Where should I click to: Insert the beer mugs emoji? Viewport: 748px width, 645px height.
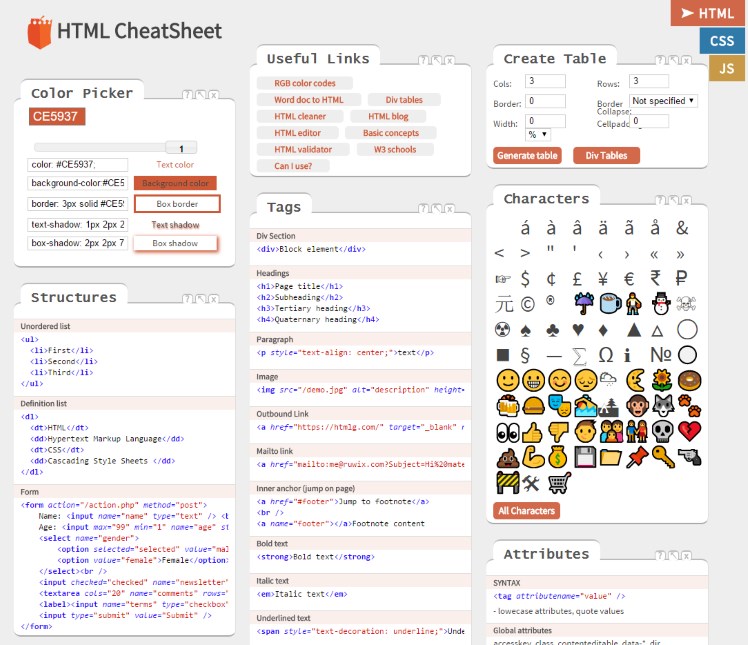coord(508,406)
